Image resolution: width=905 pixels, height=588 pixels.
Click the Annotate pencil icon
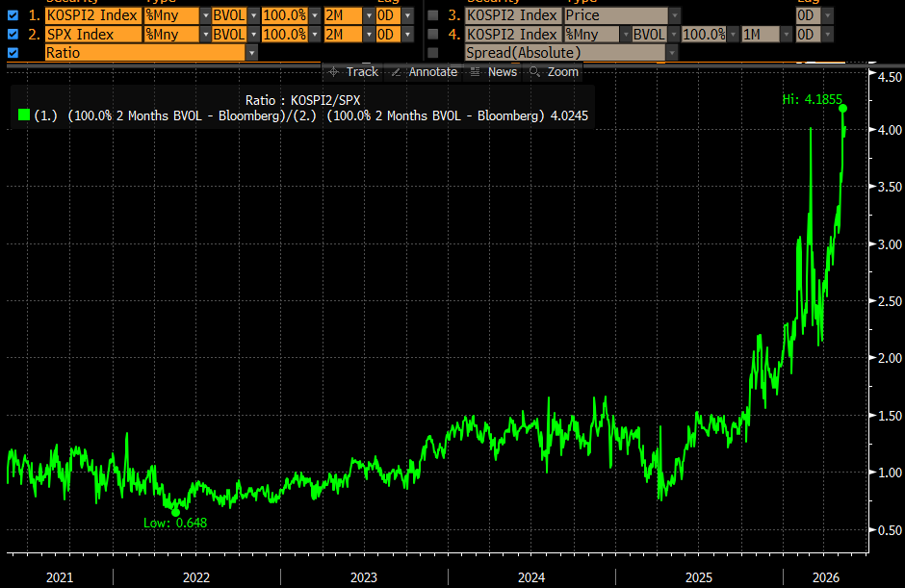tap(396, 72)
